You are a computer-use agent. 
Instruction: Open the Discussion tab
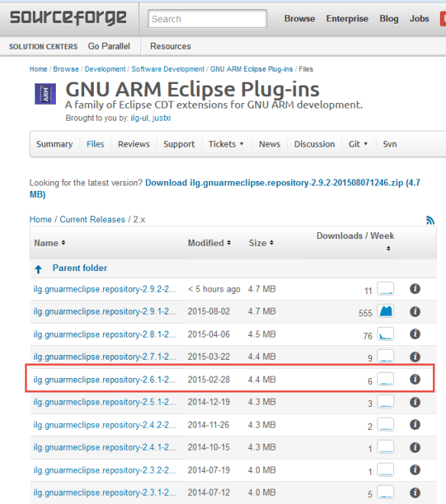(315, 144)
